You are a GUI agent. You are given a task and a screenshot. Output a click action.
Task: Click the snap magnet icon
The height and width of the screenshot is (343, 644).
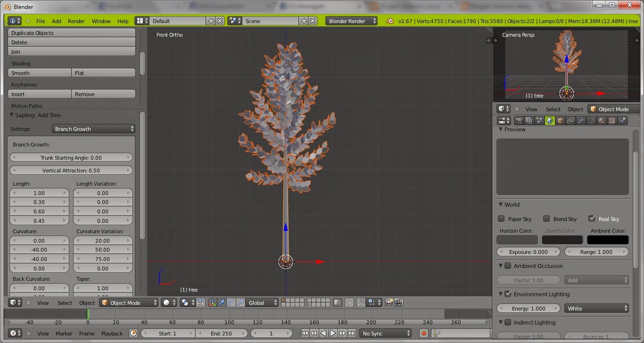pyautogui.click(x=361, y=302)
